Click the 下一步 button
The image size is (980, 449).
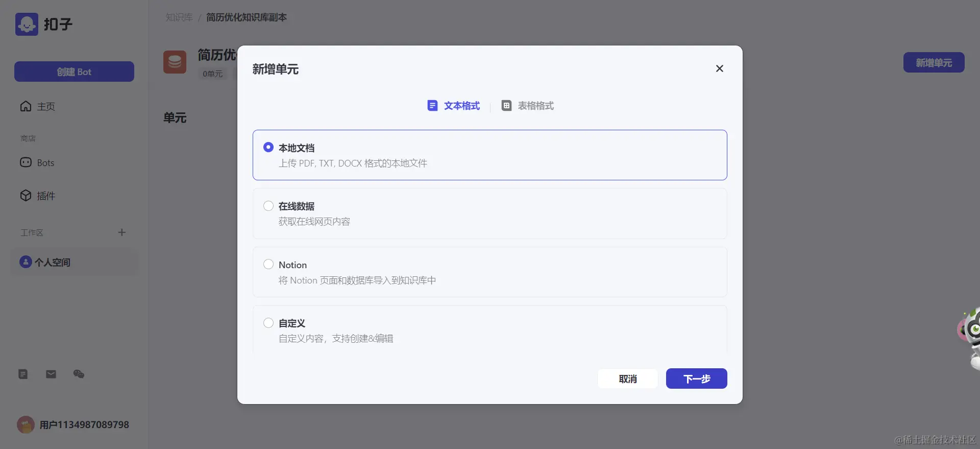pos(697,379)
